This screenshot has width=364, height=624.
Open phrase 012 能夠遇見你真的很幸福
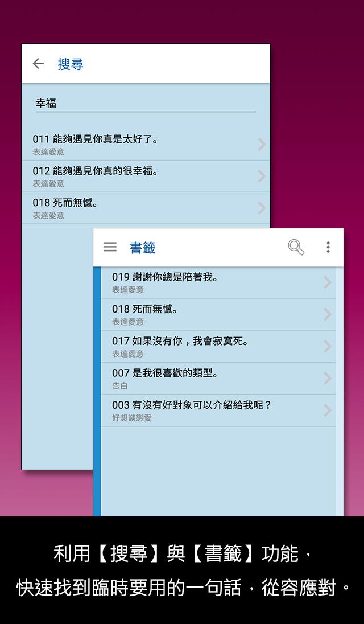pyautogui.click(x=146, y=176)
